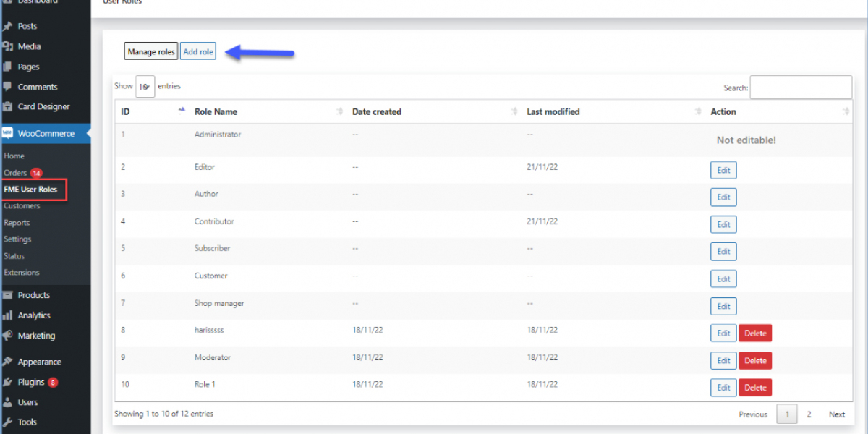Select the Manage roles tab
The width and height of the screenshot is (868, 434).
click(x=151, y=52)
